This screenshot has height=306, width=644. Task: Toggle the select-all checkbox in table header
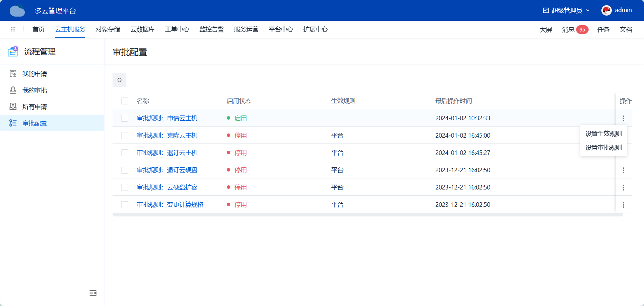pyautogui.click(x=125, y=101)
